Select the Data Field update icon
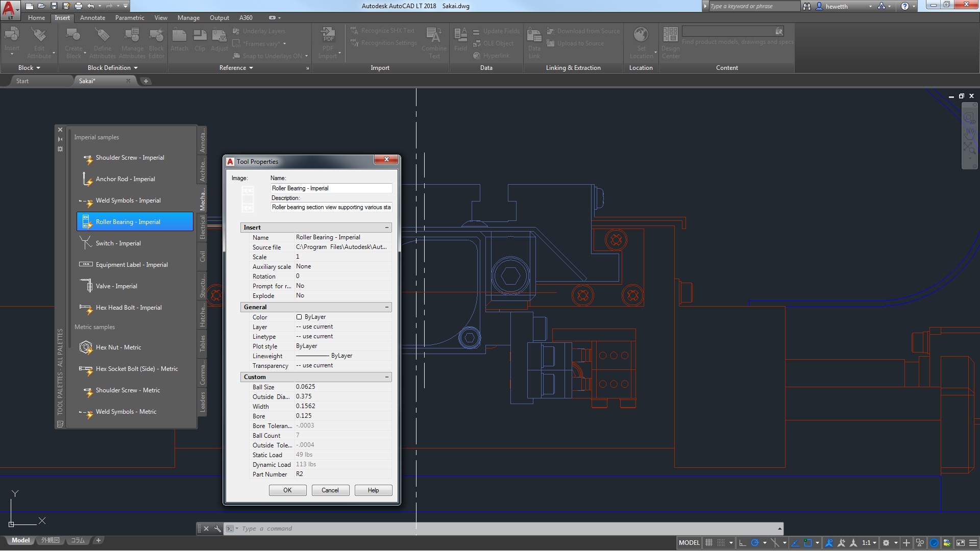The width and height of the screenshot is (980, 551). click(x=476, y=31)
